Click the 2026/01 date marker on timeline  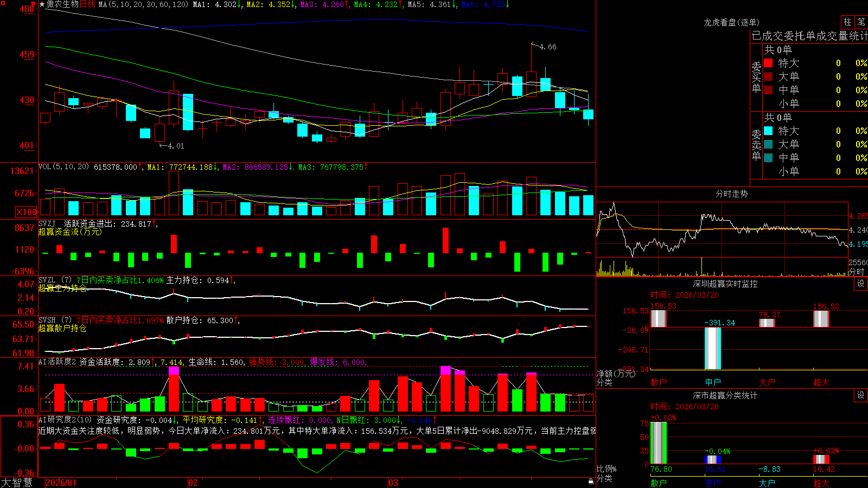tap(61, 483)
